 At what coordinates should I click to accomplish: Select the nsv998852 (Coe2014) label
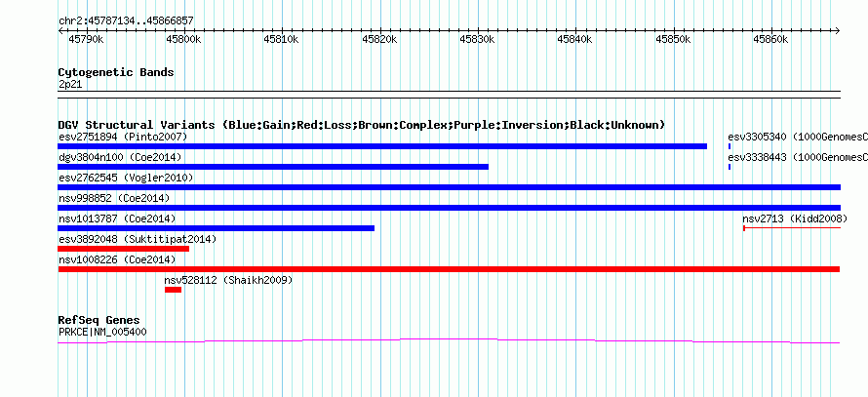coord(114,198)
